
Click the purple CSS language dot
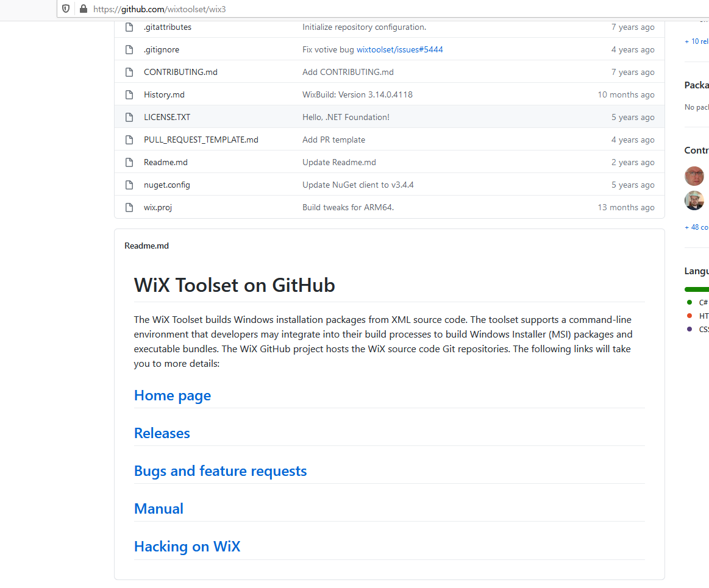[689, 329]
